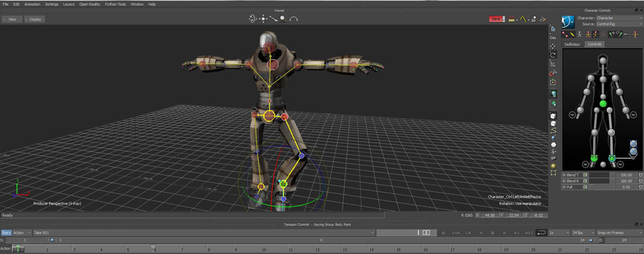Image resolution: width=644 pixels, height=254 pixels.
Task: Select the head effector in character representation
Action: point(603,61)
